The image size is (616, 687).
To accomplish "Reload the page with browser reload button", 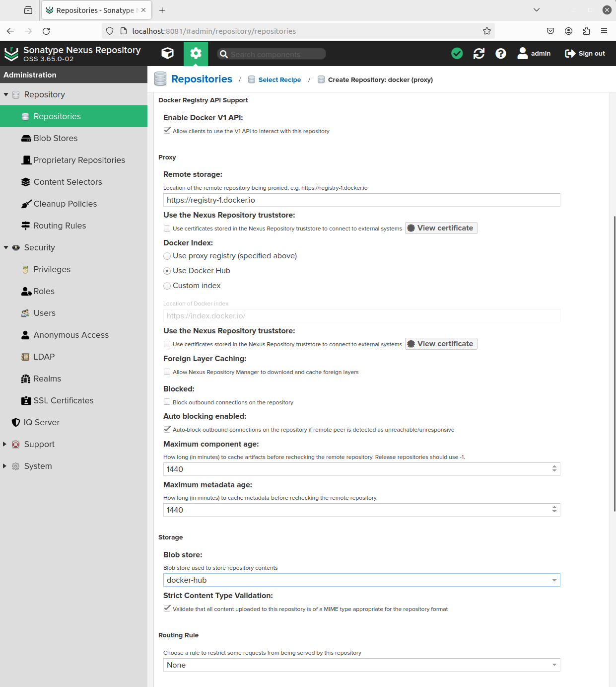I will point(46,31).
